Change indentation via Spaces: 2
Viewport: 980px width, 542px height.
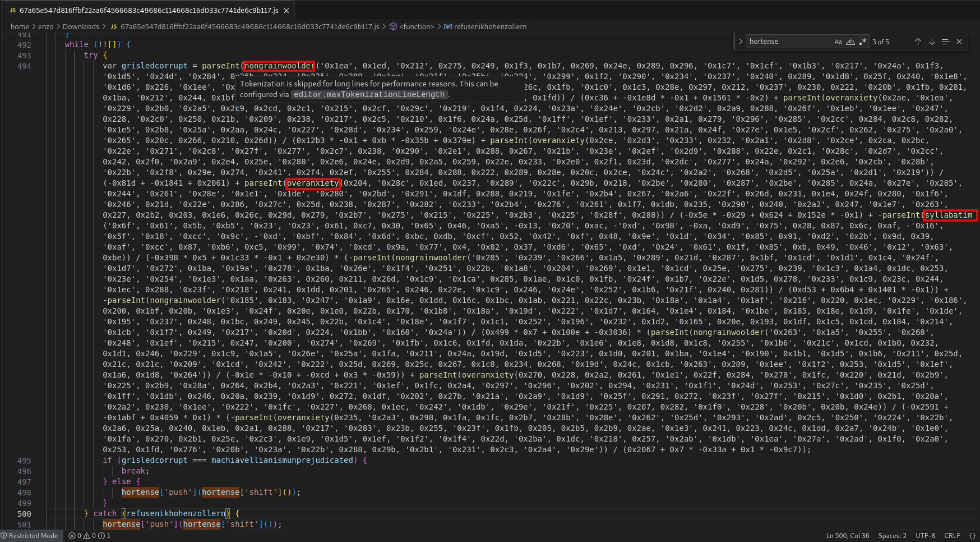tap(892, 536)
